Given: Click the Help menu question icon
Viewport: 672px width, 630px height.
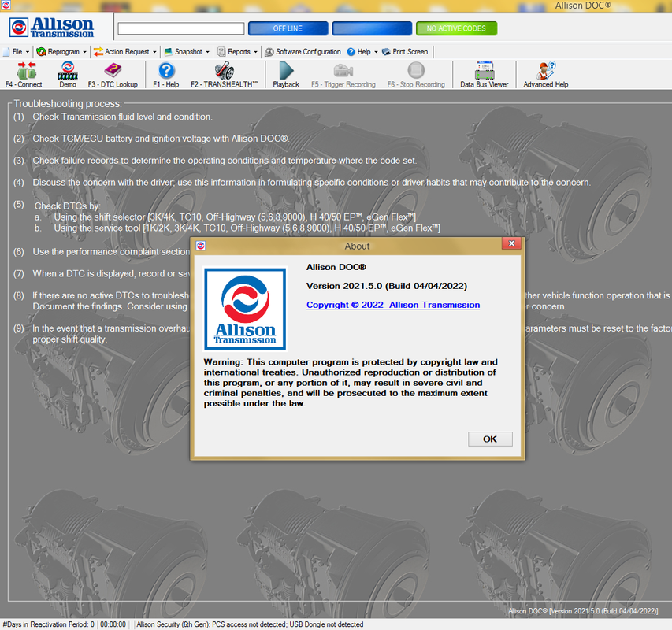Looking at the screenshot, I should click(x=351, y=52).
